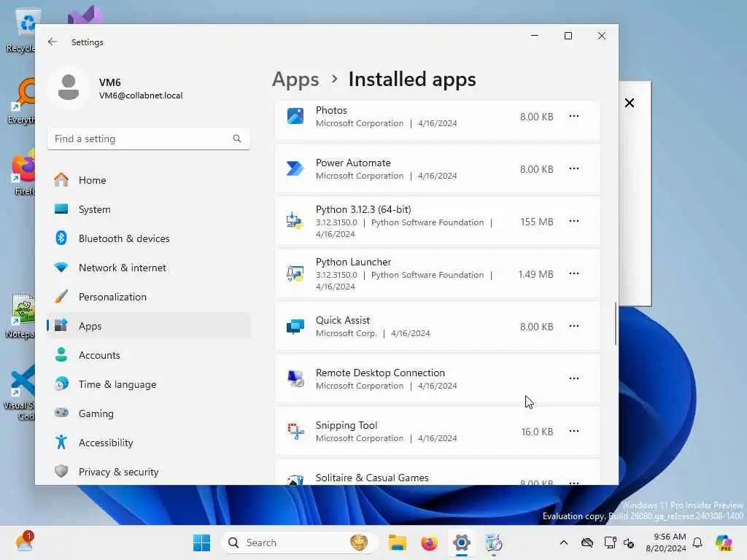Select Apps in the sidebar
747x560 pixels.
(x=149, y=326)
